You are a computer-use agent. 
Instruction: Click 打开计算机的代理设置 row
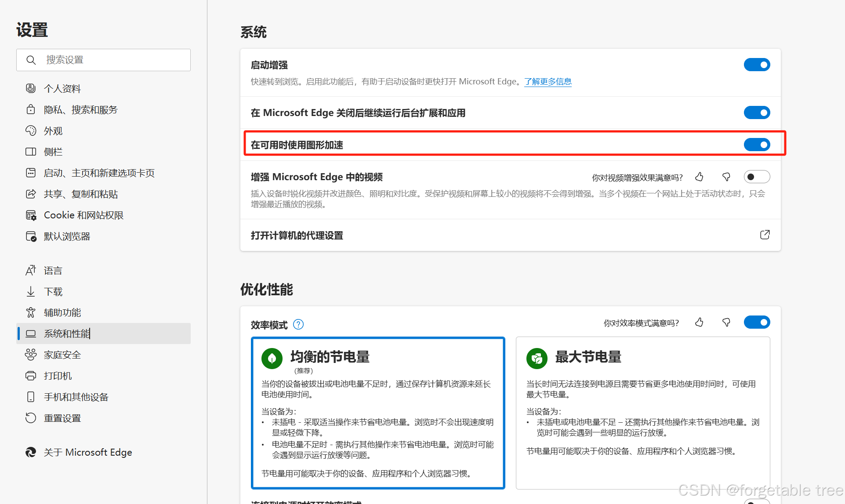point(297,236)
